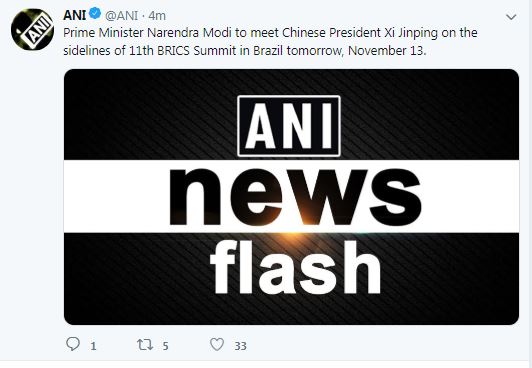
Task: Click 'November 13' at the tweet's end
Action: click(x=386, y=51)
